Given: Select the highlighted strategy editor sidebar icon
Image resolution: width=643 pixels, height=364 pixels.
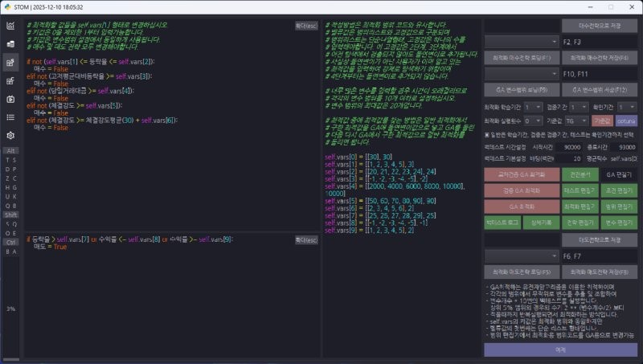Looking at the screenshot, I should 10,62.
